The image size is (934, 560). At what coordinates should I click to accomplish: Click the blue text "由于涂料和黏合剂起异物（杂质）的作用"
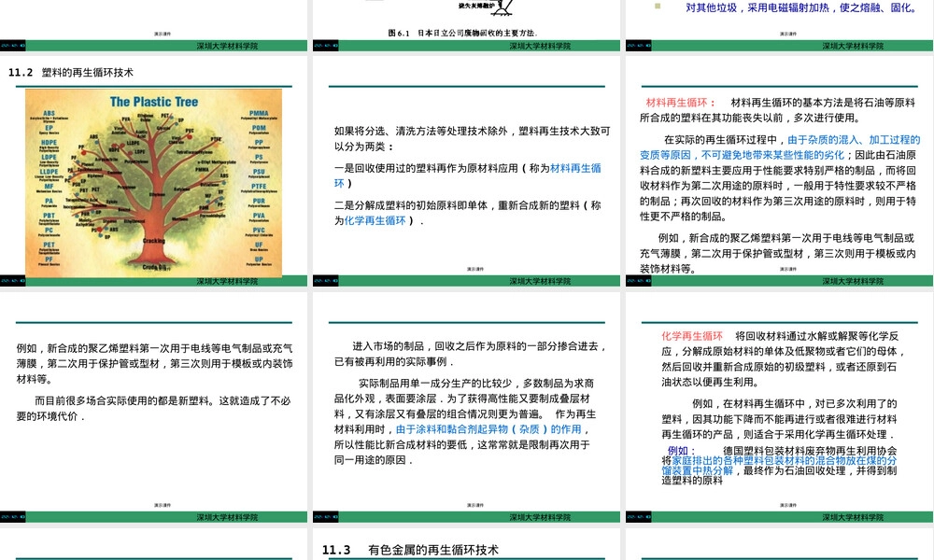tap(488, 429)
